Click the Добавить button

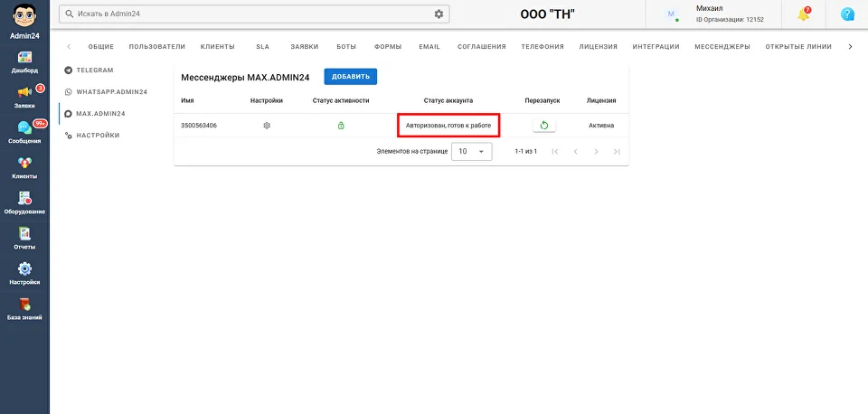pyautogui.click(x=351, y=77)
